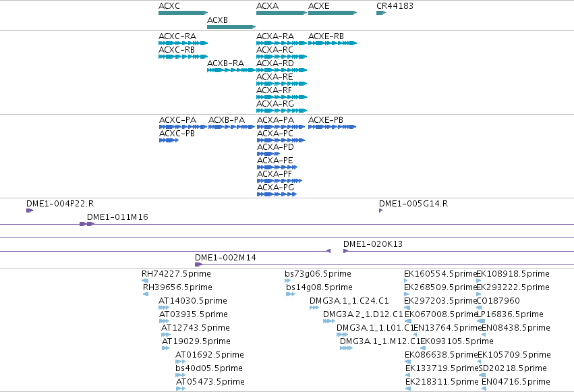Image resolution: width=574 pixels, height=392 pixels.
Task: Click transcript ACXA-RF
Action: (x=281, y=97)
